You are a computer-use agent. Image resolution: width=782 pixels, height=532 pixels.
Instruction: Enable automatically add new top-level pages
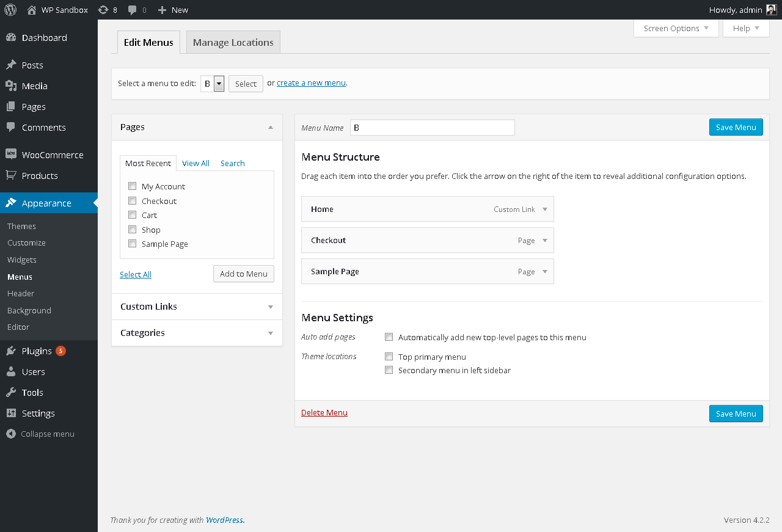pyautogui.click(x=389, y=337)
